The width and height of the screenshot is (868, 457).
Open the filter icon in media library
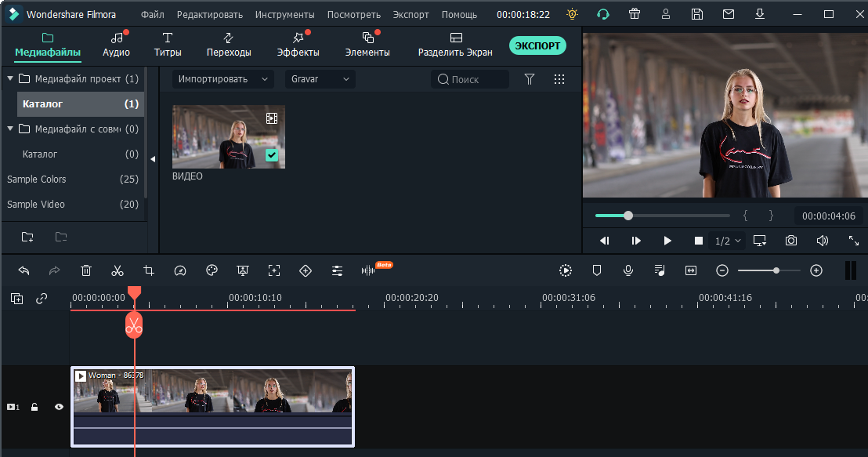coord(530,79)
